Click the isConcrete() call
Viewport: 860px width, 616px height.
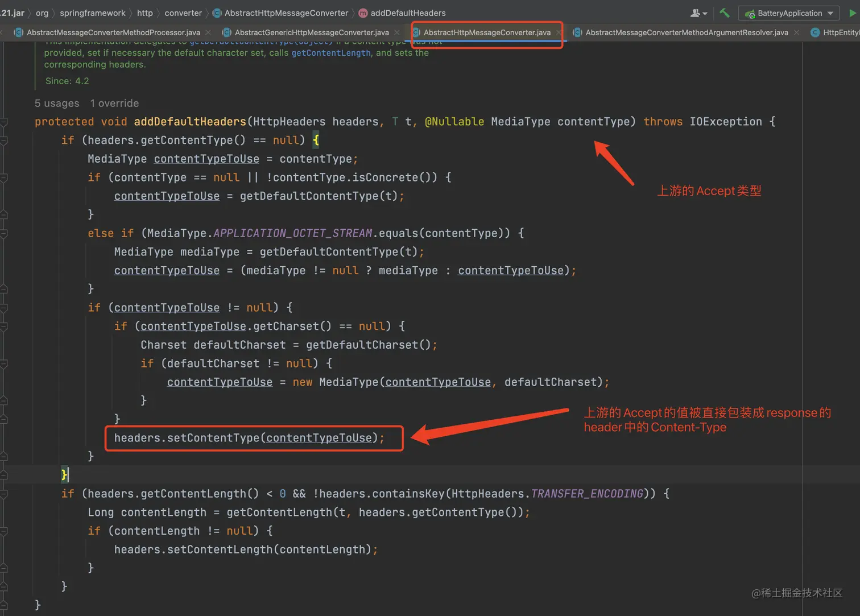pos(395,177)
